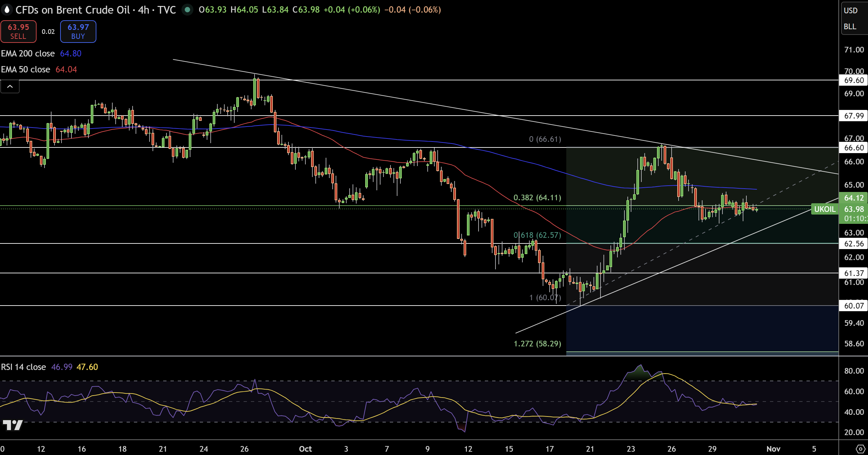Image resolution: width=868 pixels, height=455 pixels.
Task: Click the UKOIL price tag on the price axis
Action: 825,209
